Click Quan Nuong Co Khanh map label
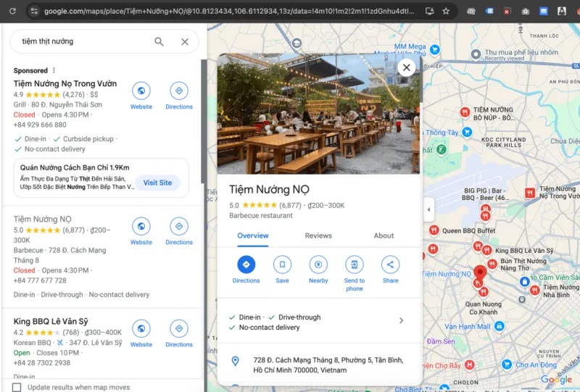This screenshot has width=580, height=392. coord(483,308)
